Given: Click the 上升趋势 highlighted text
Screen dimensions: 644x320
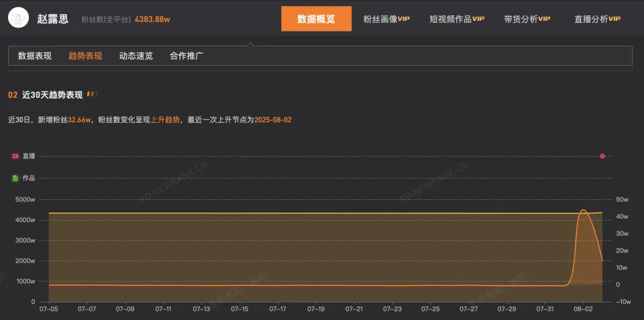Looking at the screenshot, I should 166,120.
